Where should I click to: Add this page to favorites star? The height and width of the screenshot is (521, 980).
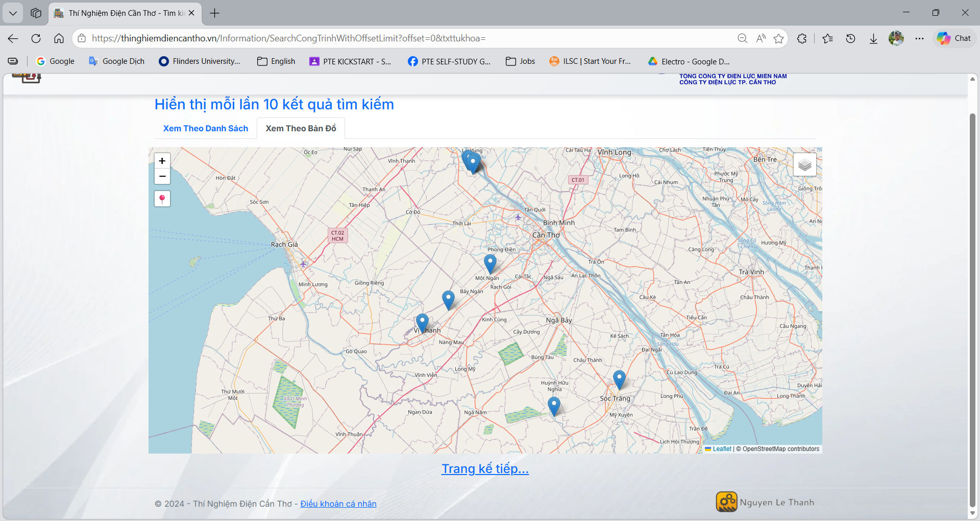[x=778, y=38]
